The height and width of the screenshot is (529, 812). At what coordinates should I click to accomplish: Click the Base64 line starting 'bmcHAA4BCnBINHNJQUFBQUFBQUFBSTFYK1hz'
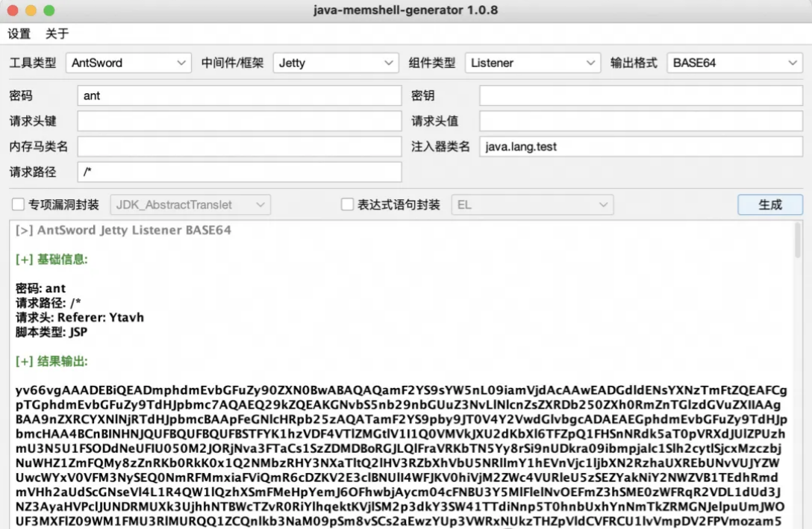(x=400, y=433)
